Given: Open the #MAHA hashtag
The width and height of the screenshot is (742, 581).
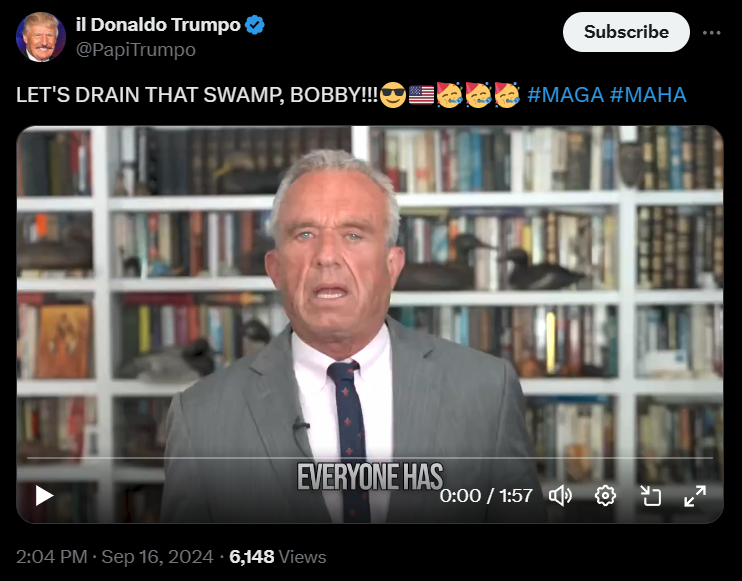Looking at the screenshot, I should (x=648, y=95).
